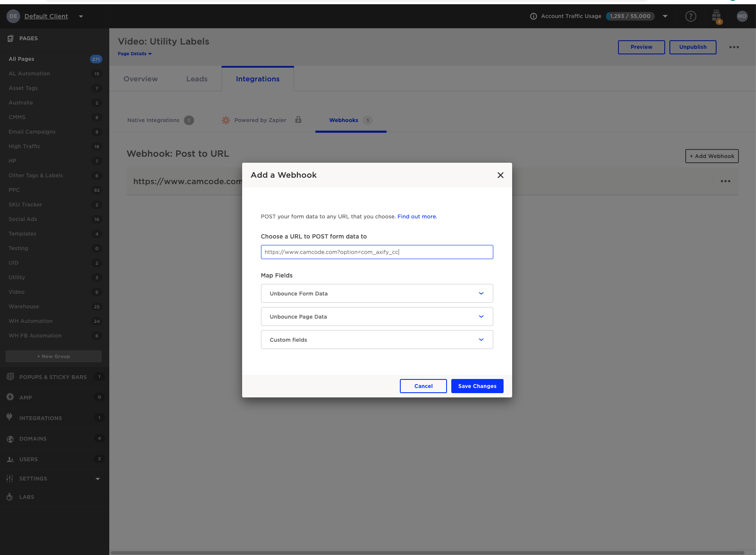The image size is (756, 555).
Task: Open page options three-dot menu
Action: (734, 47)
